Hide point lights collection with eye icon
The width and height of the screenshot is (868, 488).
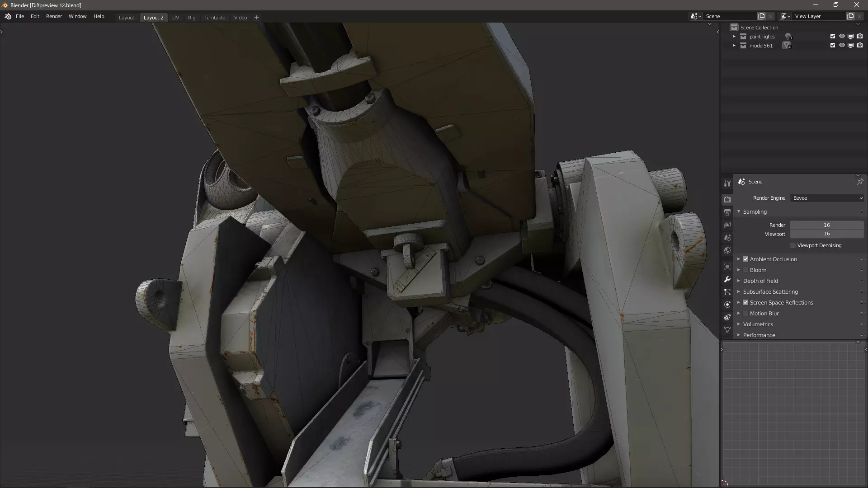[842, 37]
